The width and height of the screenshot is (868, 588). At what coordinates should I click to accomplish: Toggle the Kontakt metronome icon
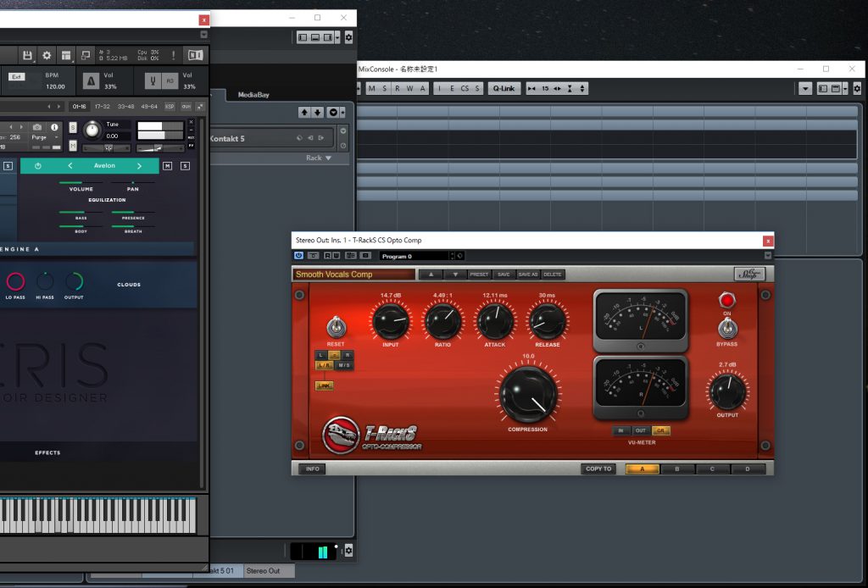(91, 81)
